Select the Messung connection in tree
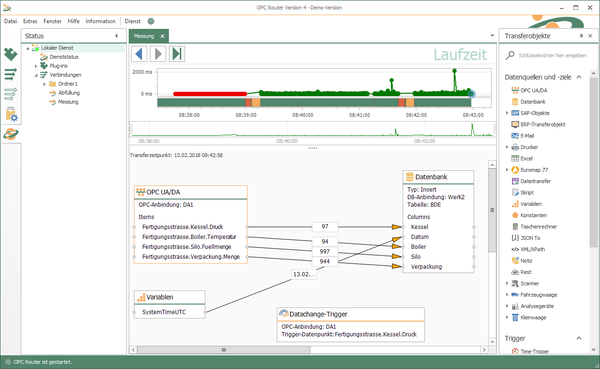600x369 pixels. tap(68, 102)
